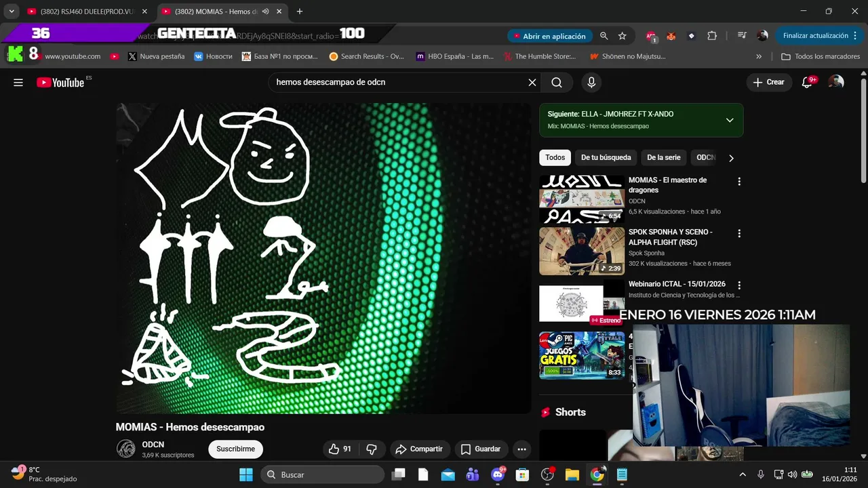Show hidden system tray icons
This screenshot has width=868, height=488.
pos(743,474)
